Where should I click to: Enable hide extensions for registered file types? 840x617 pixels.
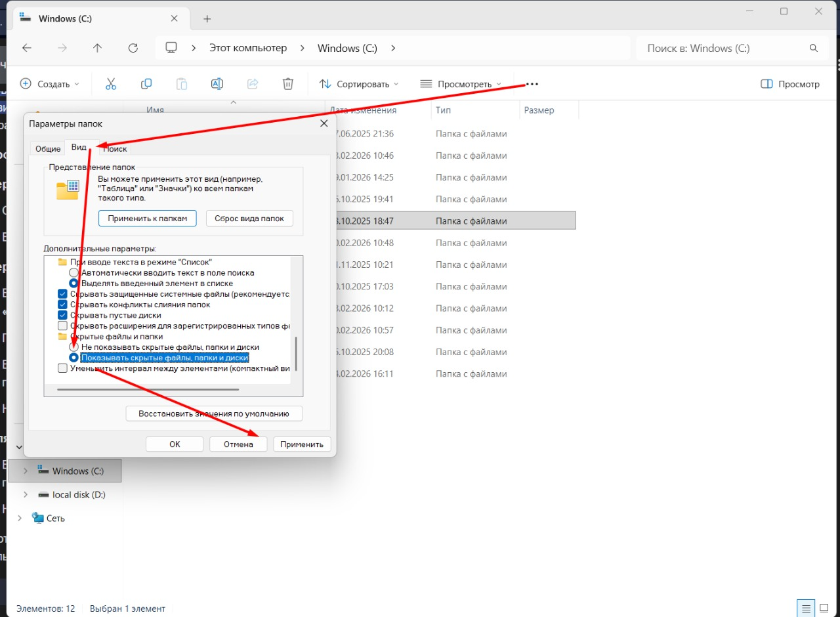pos(62,326)
